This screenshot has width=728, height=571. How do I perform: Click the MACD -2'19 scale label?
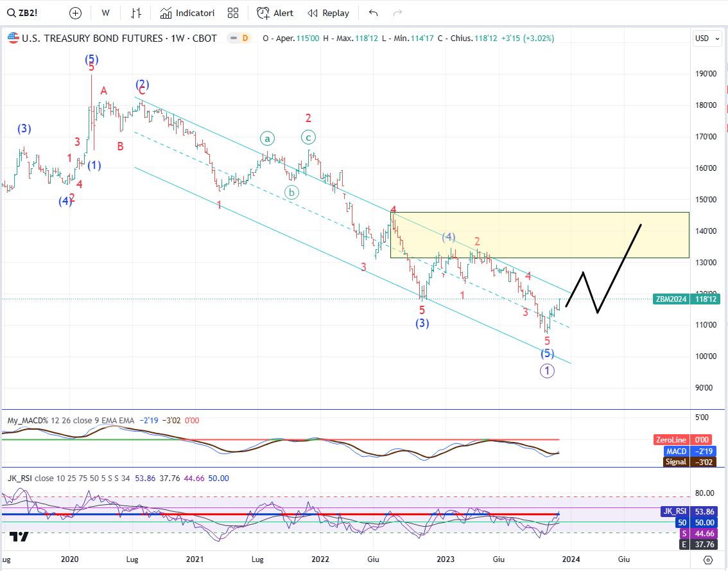[x=691, y=451]
